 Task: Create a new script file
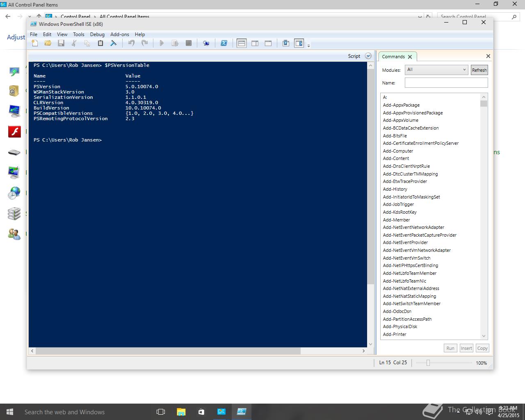click(35, 43)
